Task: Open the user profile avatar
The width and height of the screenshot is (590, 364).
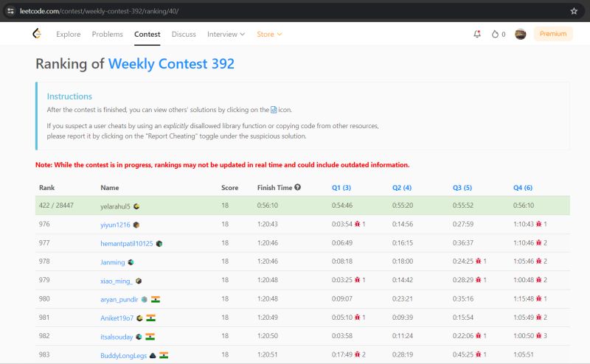Action: 521,34
